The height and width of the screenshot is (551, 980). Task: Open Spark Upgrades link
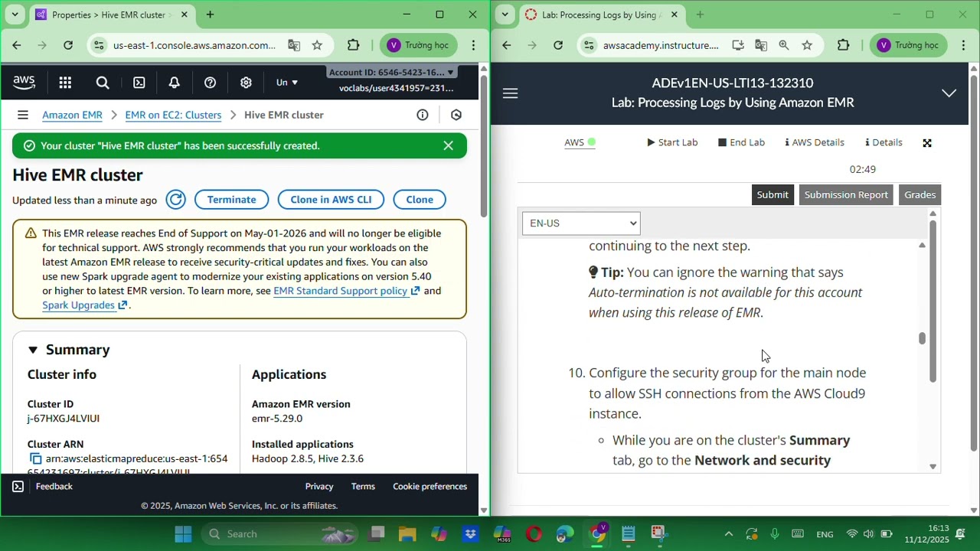84,305
